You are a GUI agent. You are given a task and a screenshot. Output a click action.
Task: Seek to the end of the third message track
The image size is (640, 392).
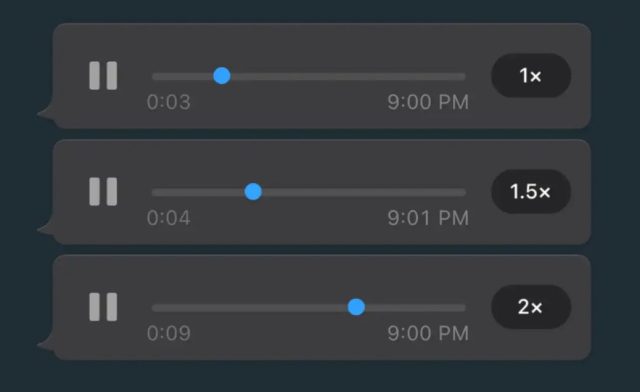click(463, 307)
